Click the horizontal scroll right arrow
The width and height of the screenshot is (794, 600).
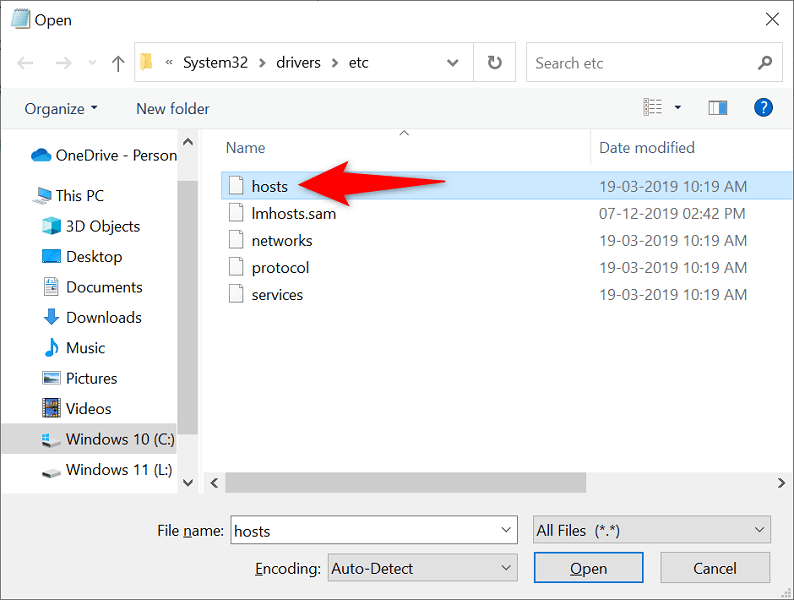[781, 483]
